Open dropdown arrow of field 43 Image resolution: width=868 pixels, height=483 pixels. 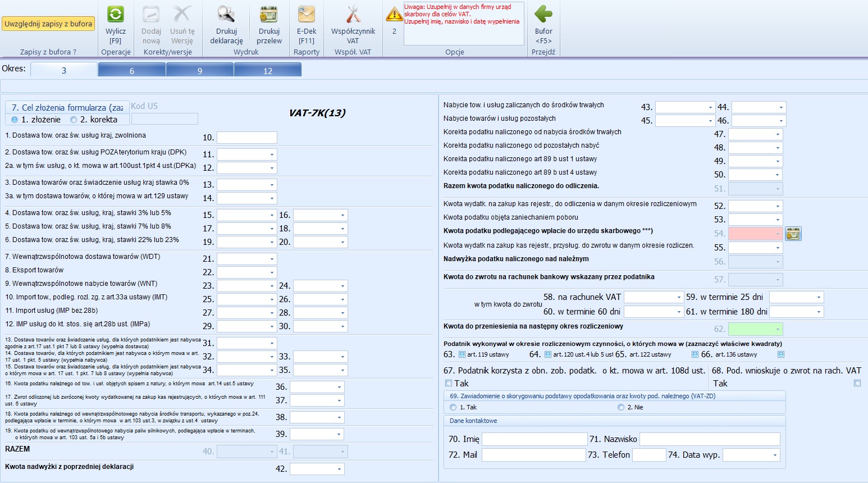pyautogui.click(x=710, y=107)
